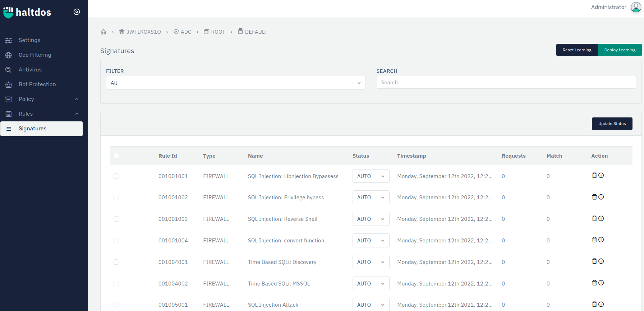Click the Policy menu item
This screenshot has width=644, height=311.
point(26,99)
